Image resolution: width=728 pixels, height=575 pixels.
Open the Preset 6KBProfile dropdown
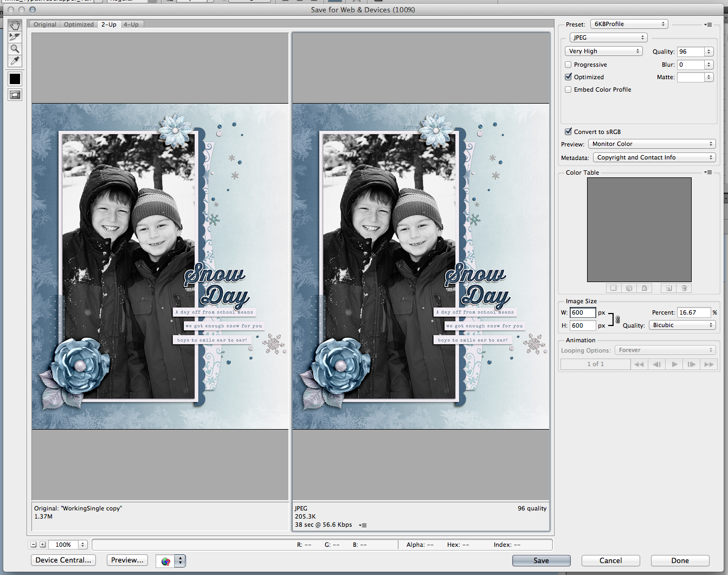click(629, 24)
